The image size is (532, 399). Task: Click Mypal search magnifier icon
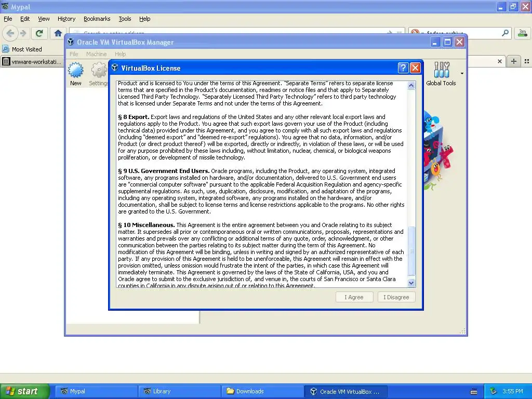tap(505, 33)
